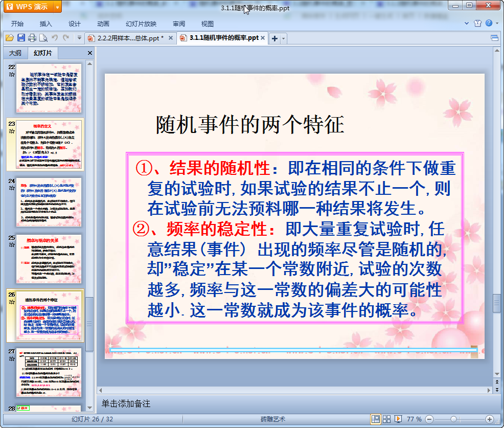504x428 pixels.
Task: Undo the last action
Action: [x=55, y=38]
